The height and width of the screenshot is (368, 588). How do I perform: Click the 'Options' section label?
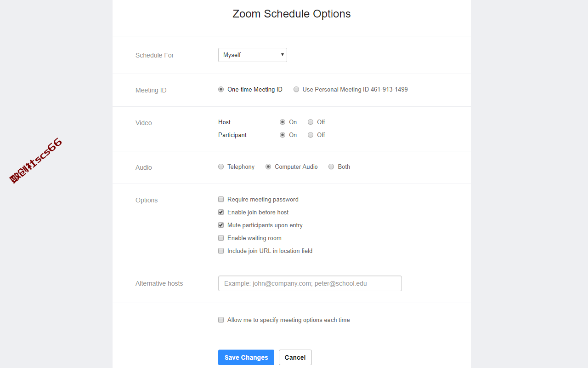click(147, 200)
